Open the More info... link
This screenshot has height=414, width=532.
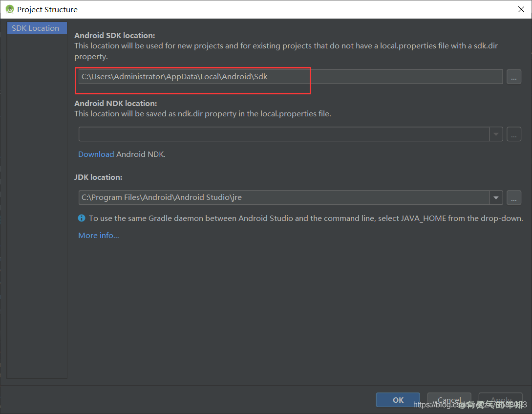coord(99,236)
